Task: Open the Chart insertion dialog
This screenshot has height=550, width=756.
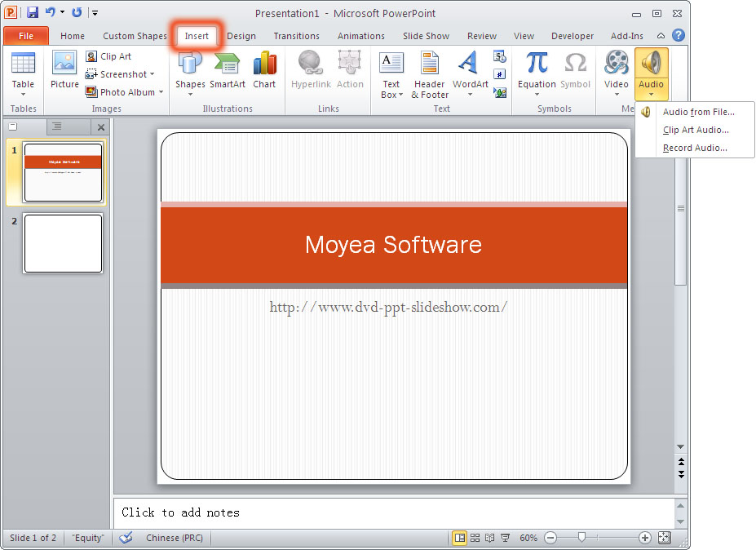Action: [264, 69]
